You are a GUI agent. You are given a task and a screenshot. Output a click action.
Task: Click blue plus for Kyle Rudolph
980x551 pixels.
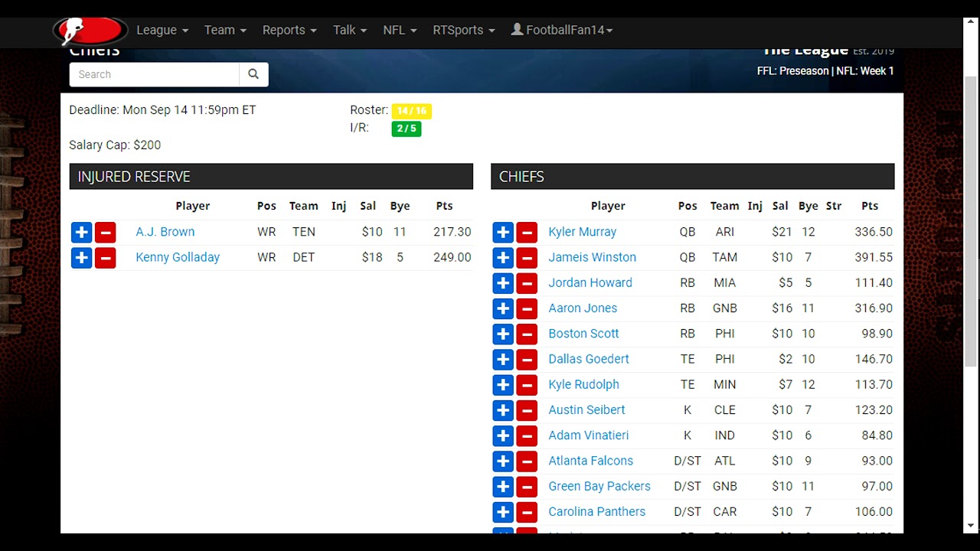tap(503, 385)
